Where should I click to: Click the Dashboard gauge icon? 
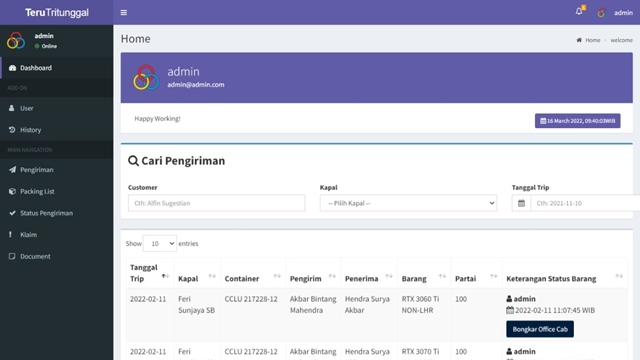pyautogui.click(x=12, y=68)
